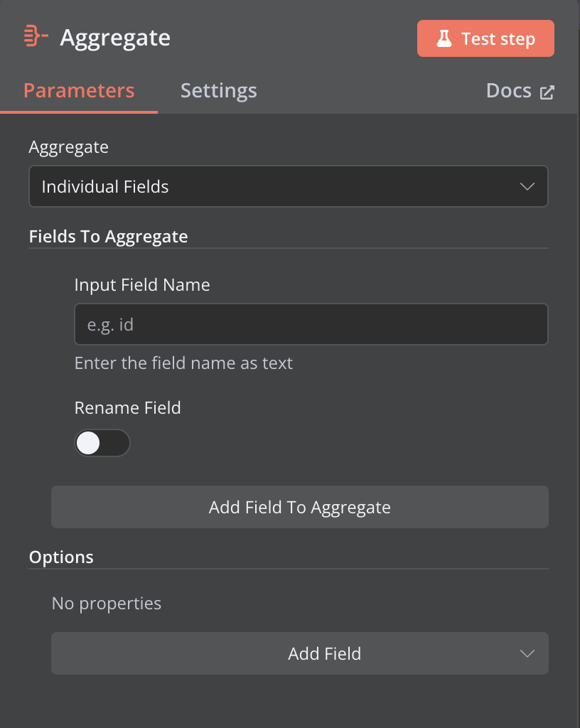580x728 pixels.
Task: Switch to the Parameters tab
Action: [79, 90]
